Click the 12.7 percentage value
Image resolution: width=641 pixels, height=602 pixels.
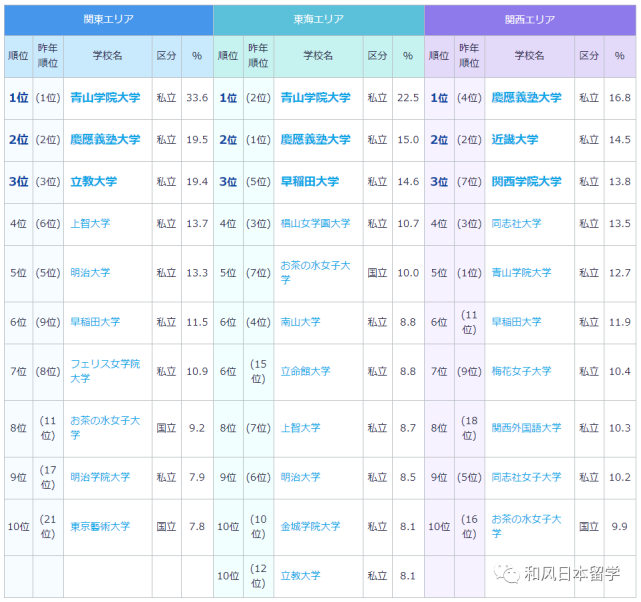click(x=620, y=273)
